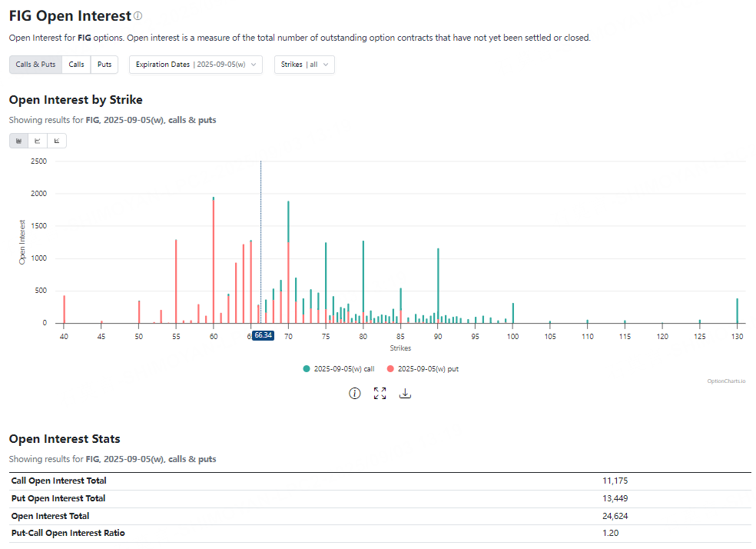Click the Put-Call Open Interest Ratio label
The width and height of the screenshot is (756, 549).
click(68, 533)
